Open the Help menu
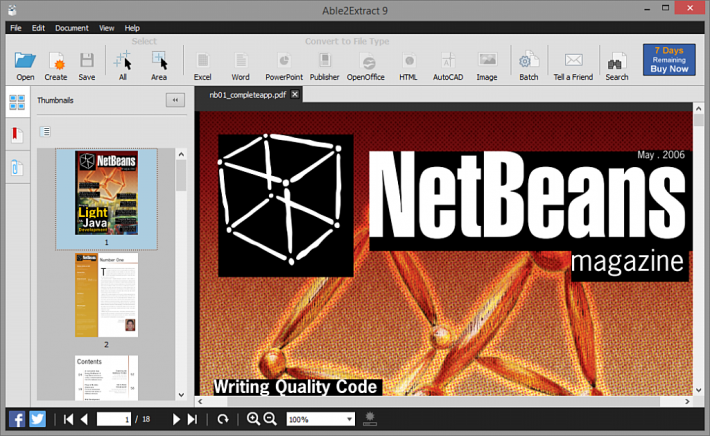This screenshot has height=436, width=710. (132, 28)
